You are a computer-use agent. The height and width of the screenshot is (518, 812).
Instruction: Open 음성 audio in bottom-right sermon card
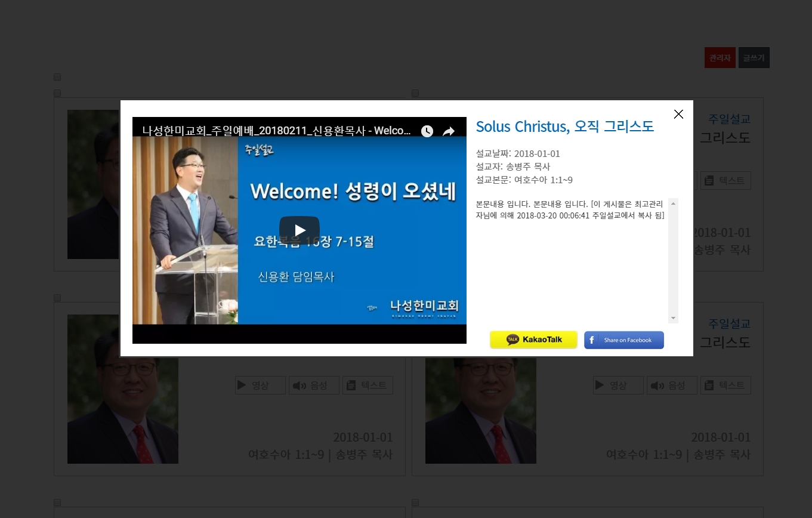(x=672, y=386)
